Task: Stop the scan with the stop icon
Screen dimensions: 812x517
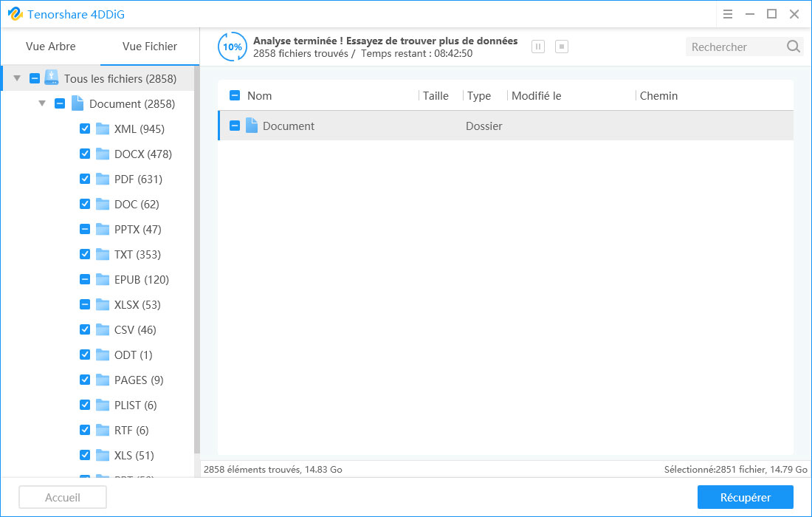Action: [561, 47]
